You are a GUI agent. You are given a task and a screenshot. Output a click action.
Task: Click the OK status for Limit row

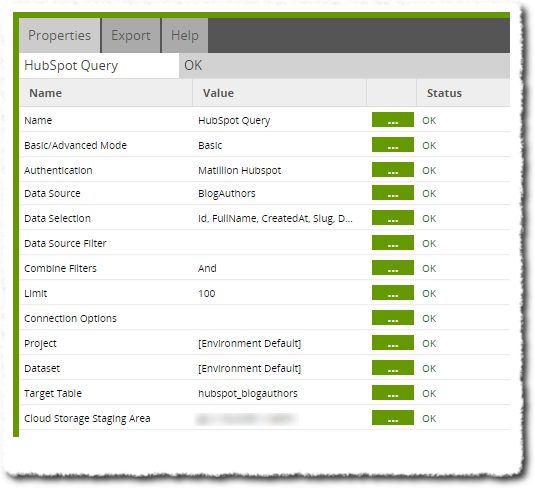coord(429,293)
